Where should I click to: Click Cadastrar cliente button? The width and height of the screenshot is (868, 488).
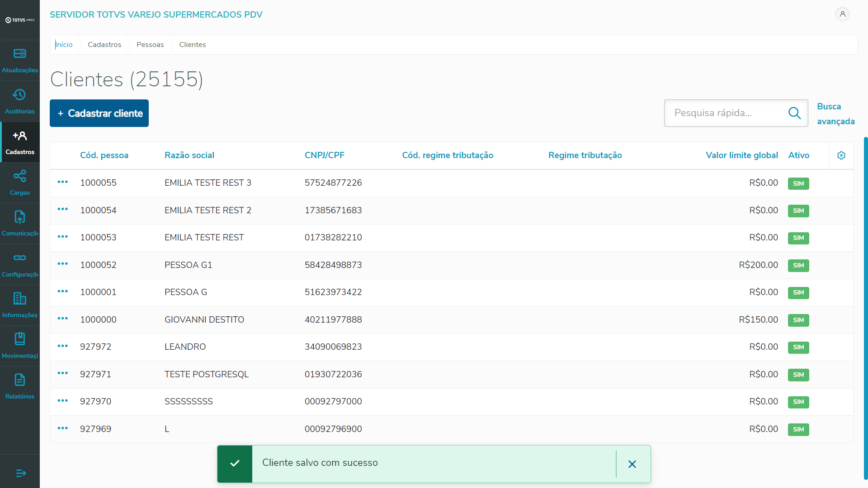pyautogui.click(x=99, y=113)
